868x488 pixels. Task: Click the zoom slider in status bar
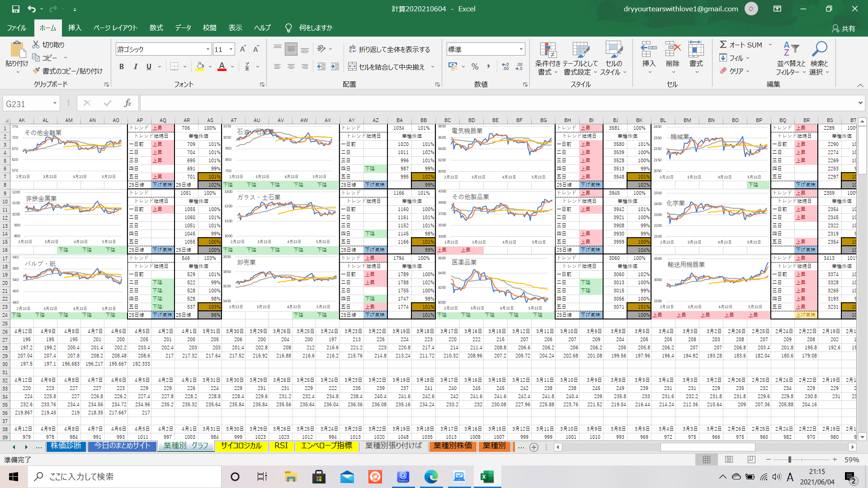click(x=789, y=460)
